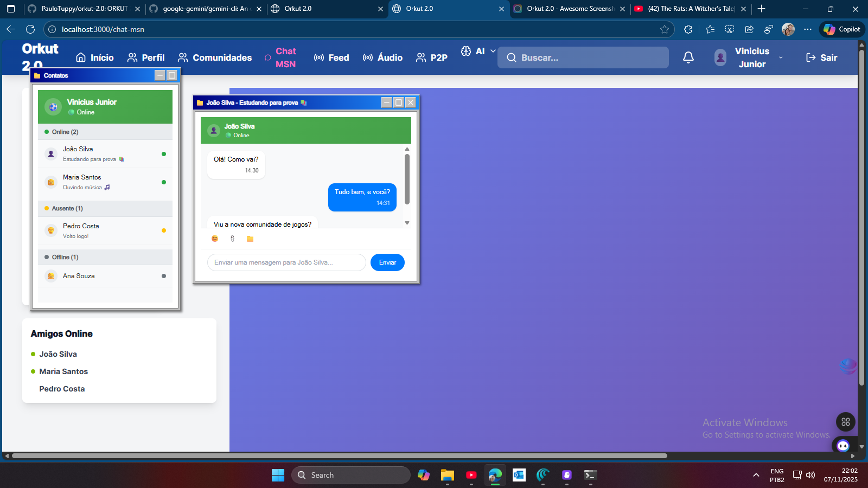Select Ana Souza row in Contatos window
This screenshot has width=868, height=488.
pos(105,276)
